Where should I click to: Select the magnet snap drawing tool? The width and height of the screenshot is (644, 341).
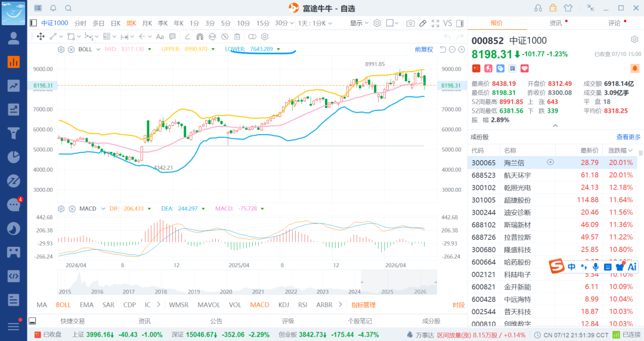pyautogui.click(x=200, y=36)
